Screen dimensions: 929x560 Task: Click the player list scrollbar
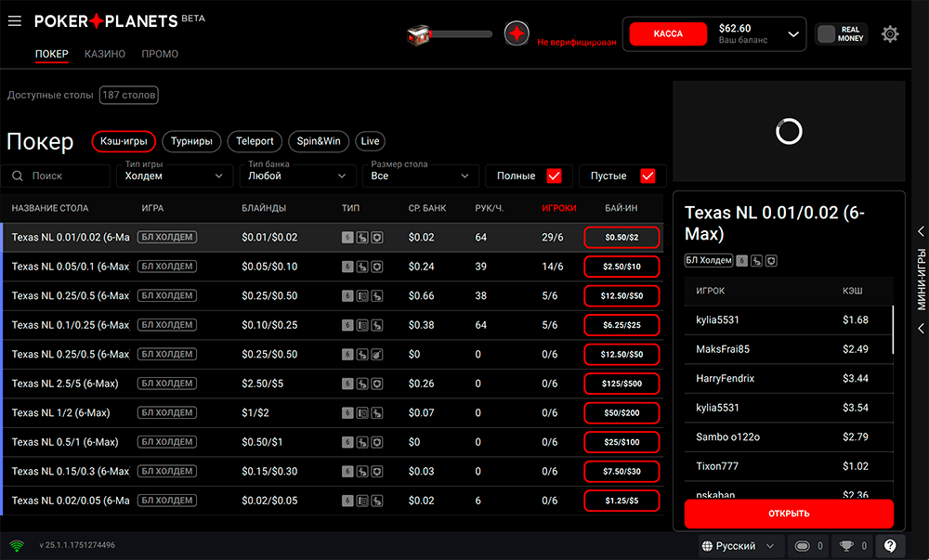[x=893, y=330]
